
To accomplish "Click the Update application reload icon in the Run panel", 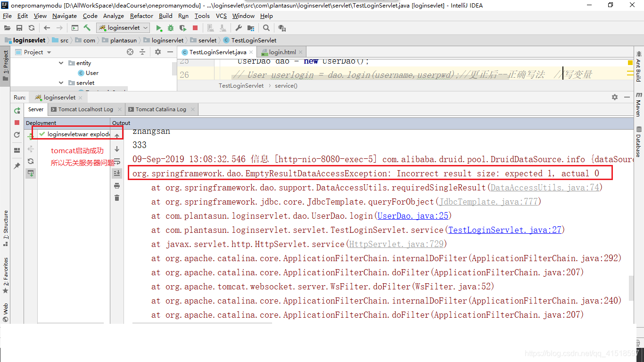I will 17,135.
